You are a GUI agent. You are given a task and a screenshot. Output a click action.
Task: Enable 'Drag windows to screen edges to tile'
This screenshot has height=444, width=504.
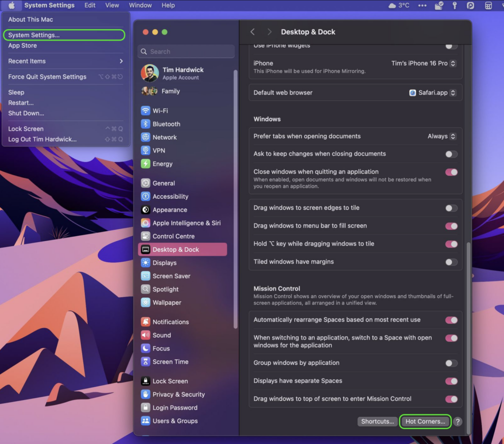(451, 208)
